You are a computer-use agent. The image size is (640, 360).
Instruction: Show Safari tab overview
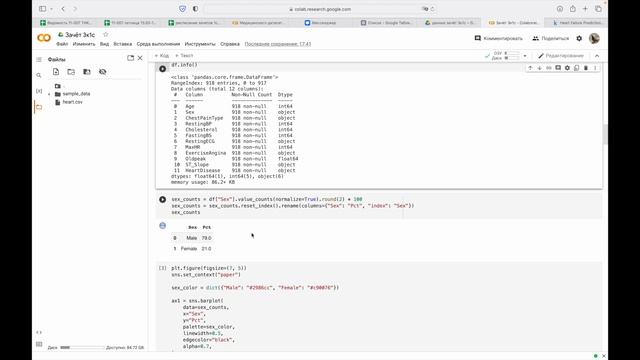(x=598, y=9)
